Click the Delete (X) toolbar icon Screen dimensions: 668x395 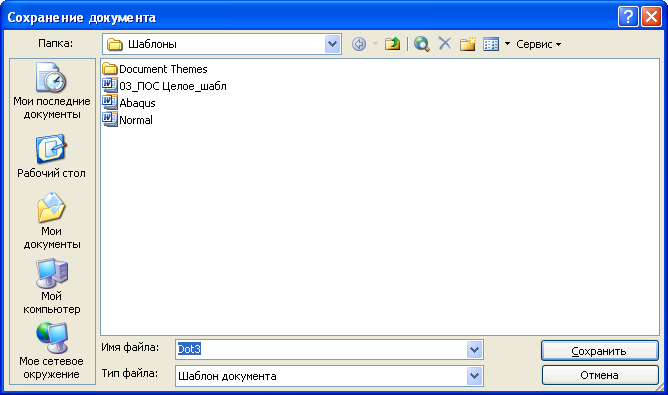pyautogui.click(x=444, y=43)
